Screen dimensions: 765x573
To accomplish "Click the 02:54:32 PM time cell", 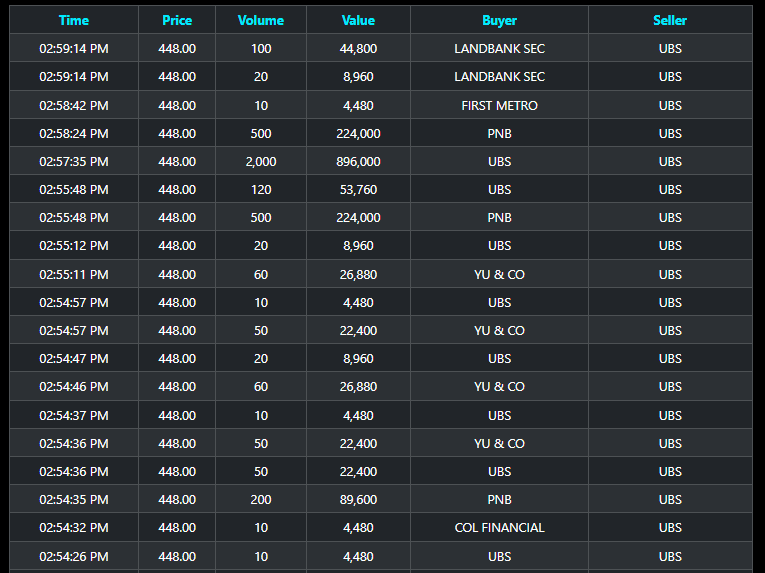I will (x=74, y=527).
